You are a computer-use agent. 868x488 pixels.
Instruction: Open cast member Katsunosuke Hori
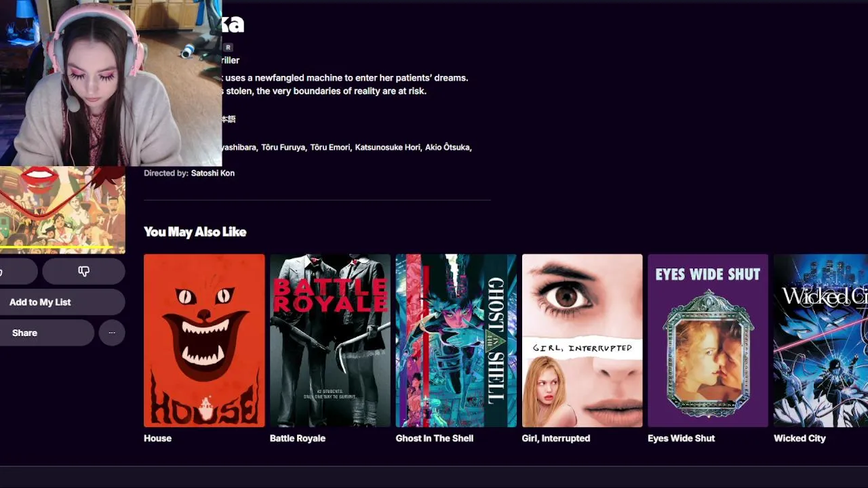tap(388, 147)
